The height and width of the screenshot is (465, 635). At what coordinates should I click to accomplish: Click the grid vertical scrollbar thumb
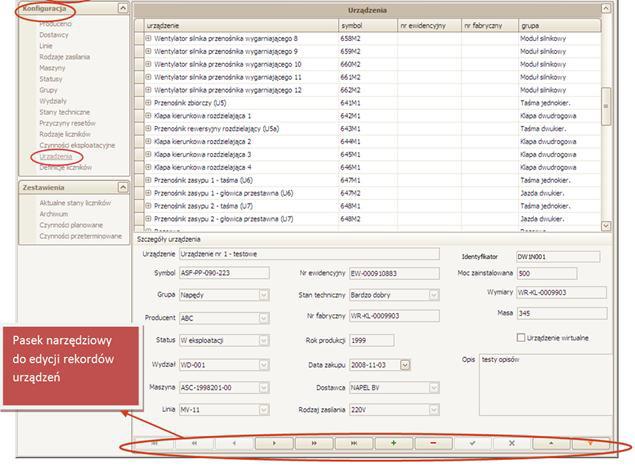pyautogui.click(x=606, y=106)
